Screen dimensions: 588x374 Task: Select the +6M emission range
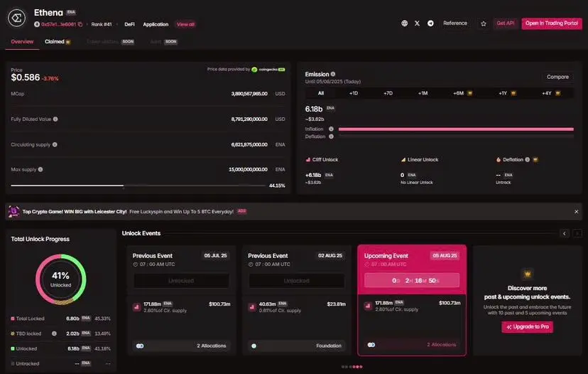tap(462, 93)
